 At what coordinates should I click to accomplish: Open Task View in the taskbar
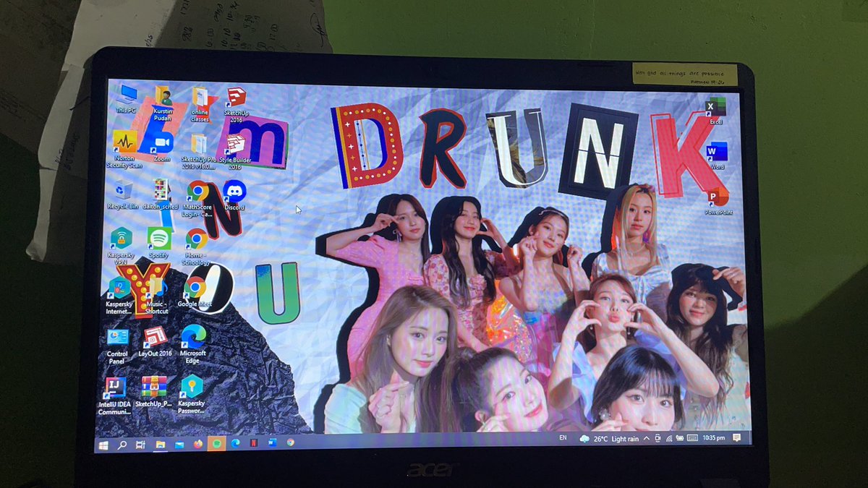[141, 443]
